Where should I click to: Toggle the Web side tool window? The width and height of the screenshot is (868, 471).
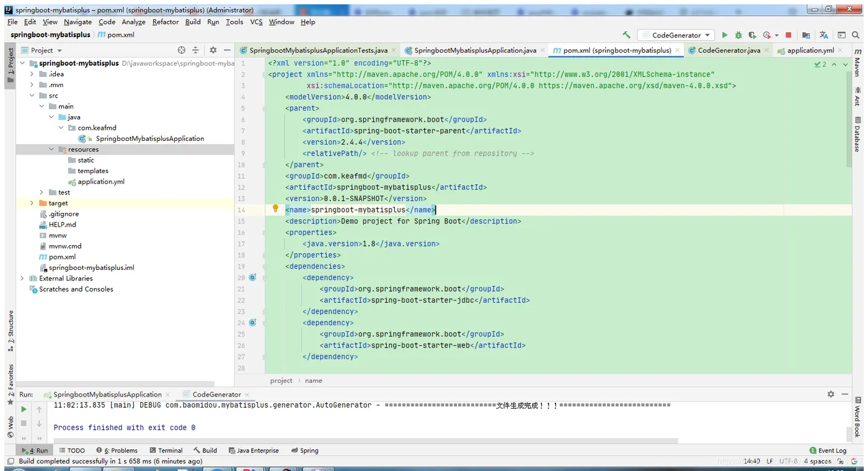11,427
